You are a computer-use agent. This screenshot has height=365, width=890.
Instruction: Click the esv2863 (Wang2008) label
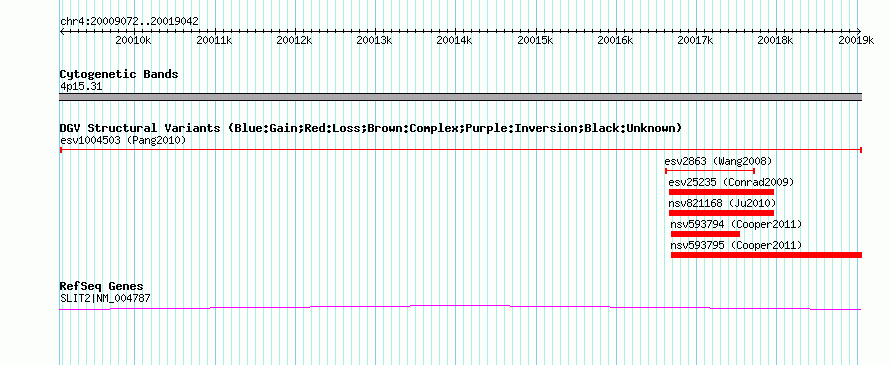click(718, 161)
